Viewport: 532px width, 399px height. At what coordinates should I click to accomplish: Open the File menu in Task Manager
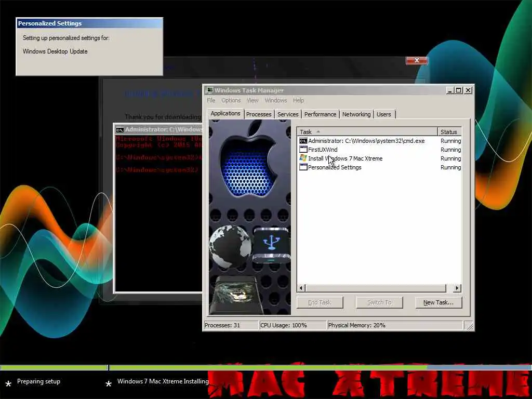211,100
